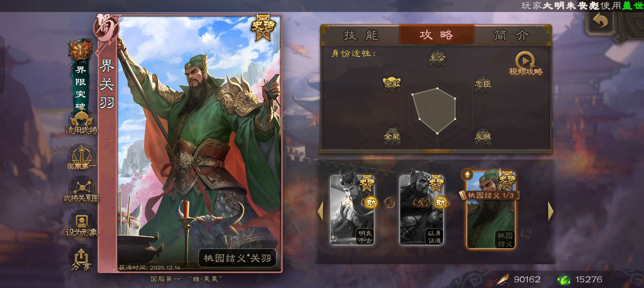Open the 适用武将 helmet icon

click(x=81, y=122)
